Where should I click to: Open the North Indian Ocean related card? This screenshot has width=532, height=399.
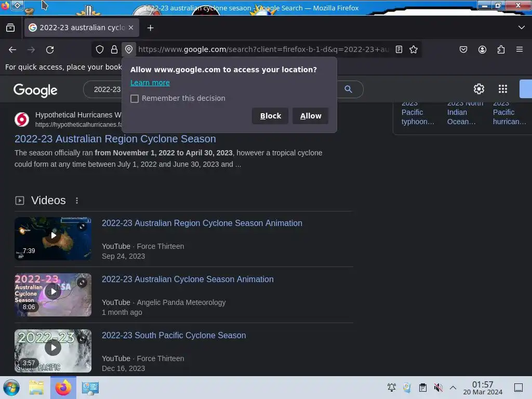click(x=465, y=113)
